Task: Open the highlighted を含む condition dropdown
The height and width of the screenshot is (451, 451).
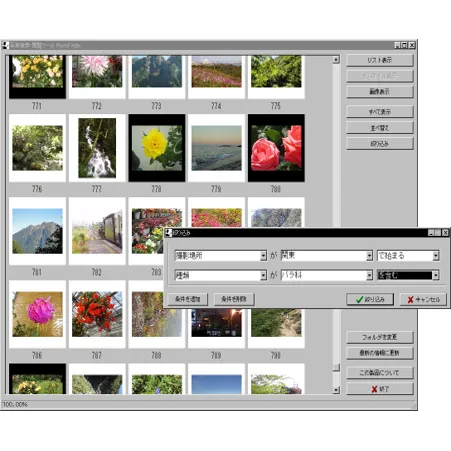Action: point(436,275)
